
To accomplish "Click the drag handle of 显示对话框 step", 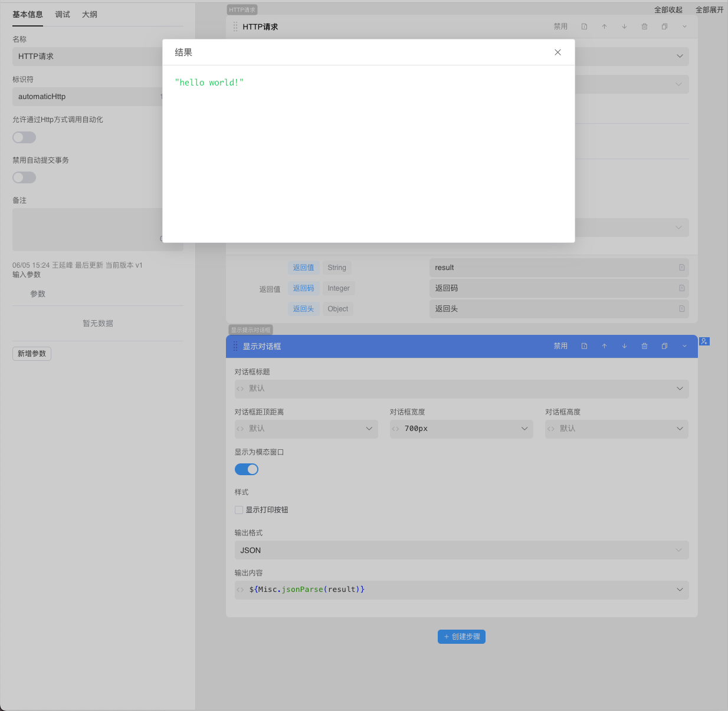I will point(235,346).
